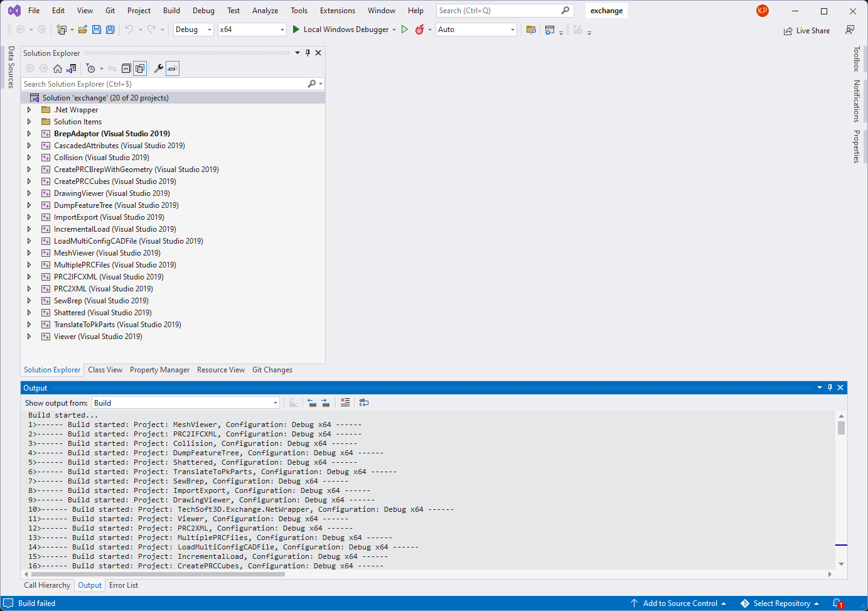
Task: Collapse All items in Solution Explorer
Action: 126,68
